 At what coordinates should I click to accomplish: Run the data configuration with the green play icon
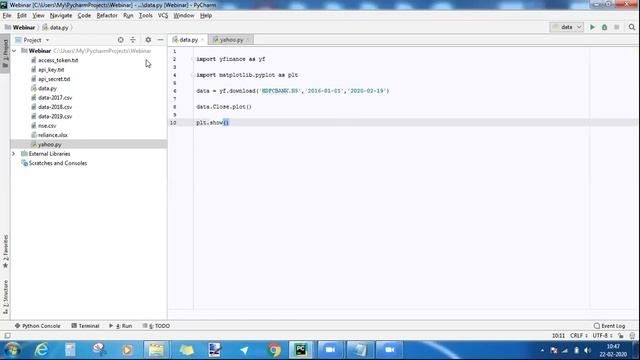point(592,27)
